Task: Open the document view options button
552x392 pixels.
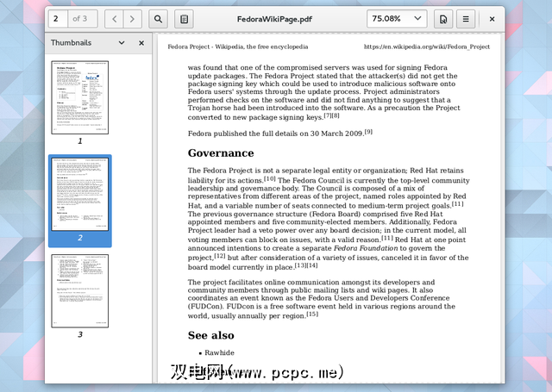Action: 442,19
